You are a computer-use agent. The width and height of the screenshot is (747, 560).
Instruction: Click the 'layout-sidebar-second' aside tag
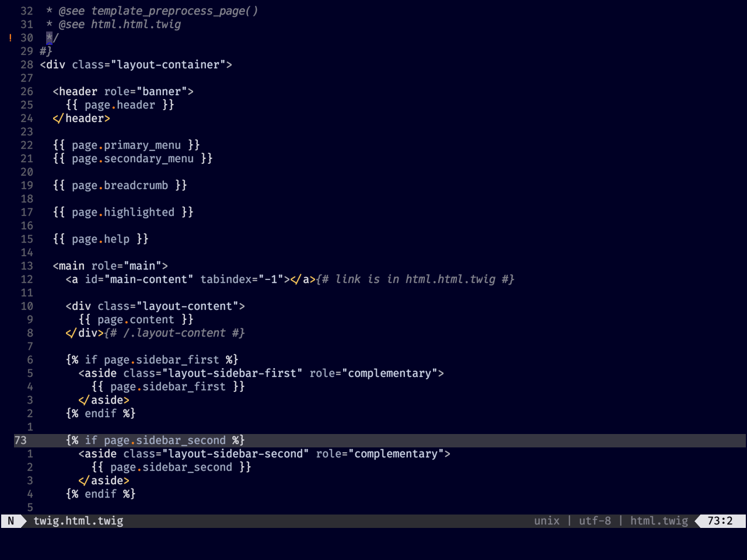(x=264, y=454)
